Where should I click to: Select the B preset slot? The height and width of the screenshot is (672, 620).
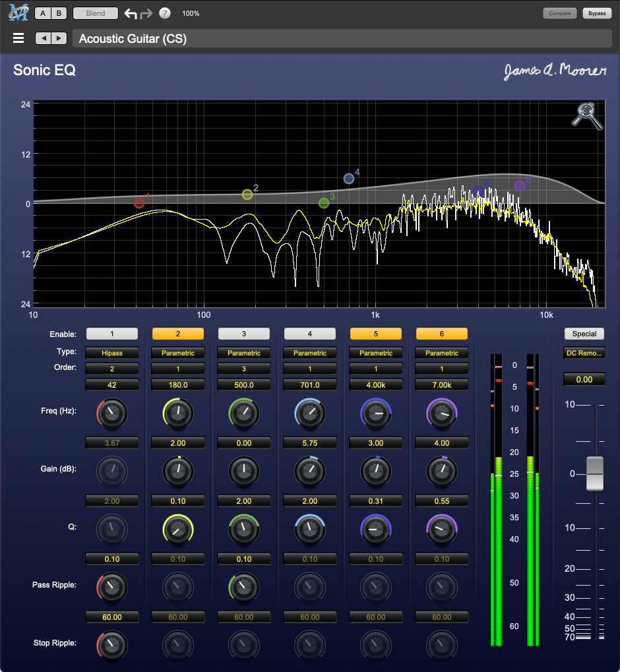click(59, 13)
